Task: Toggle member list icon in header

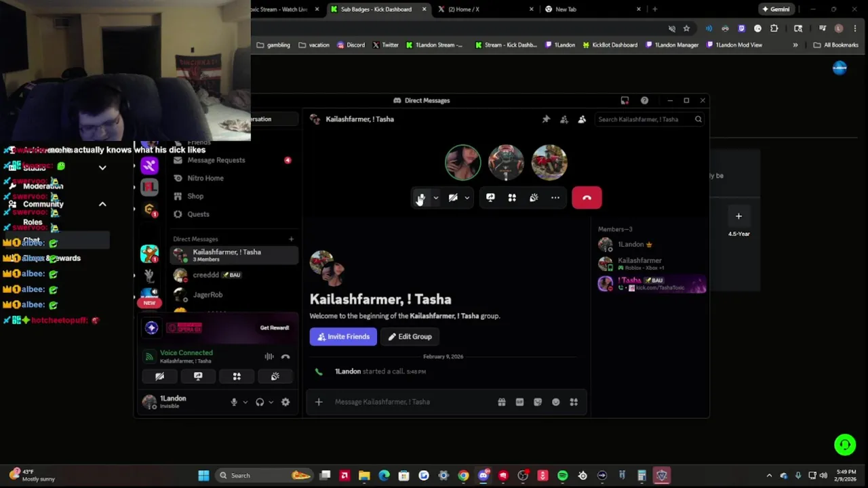Action: pos(582,119)
